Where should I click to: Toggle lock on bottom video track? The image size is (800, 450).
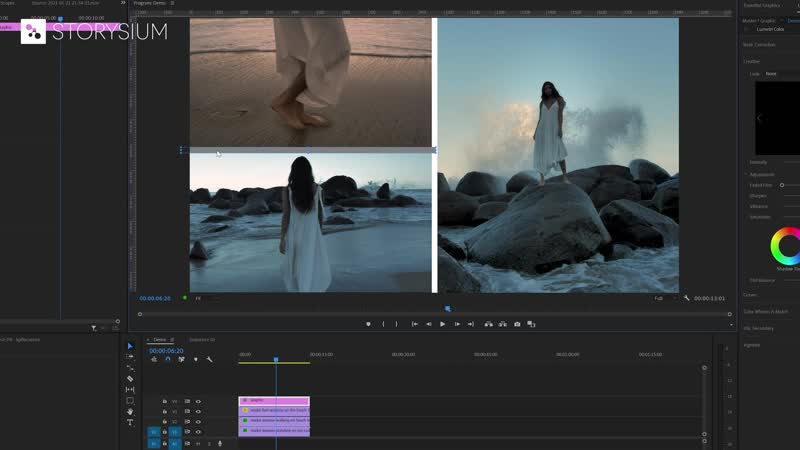[164, 432]
